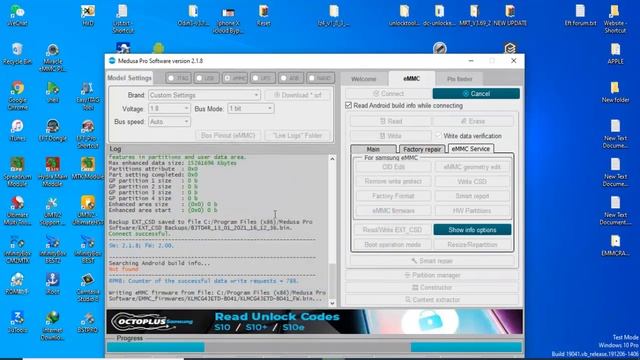Select the JTAG interface radio button

click(178, 78)
